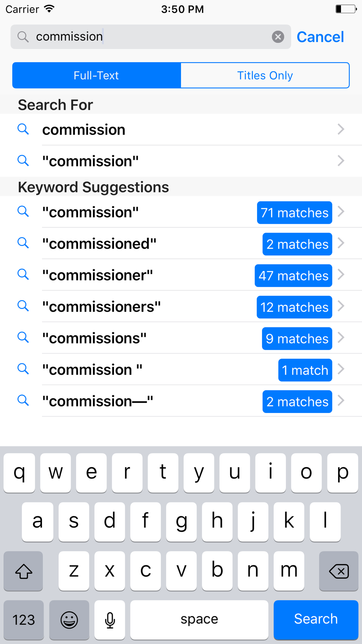362x644 pixels.
Task: Tap the microphone dictation key
Action: [x=110, y=620]
